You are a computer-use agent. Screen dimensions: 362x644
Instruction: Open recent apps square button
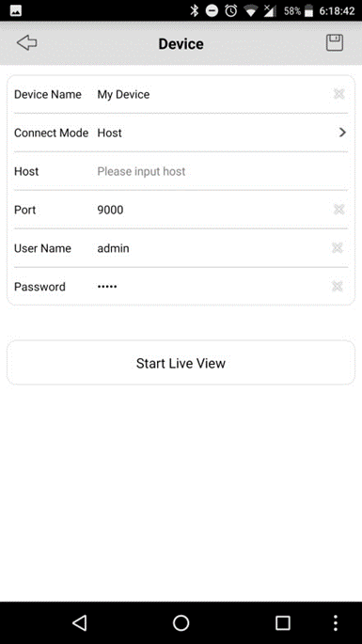tap(283, 622)
